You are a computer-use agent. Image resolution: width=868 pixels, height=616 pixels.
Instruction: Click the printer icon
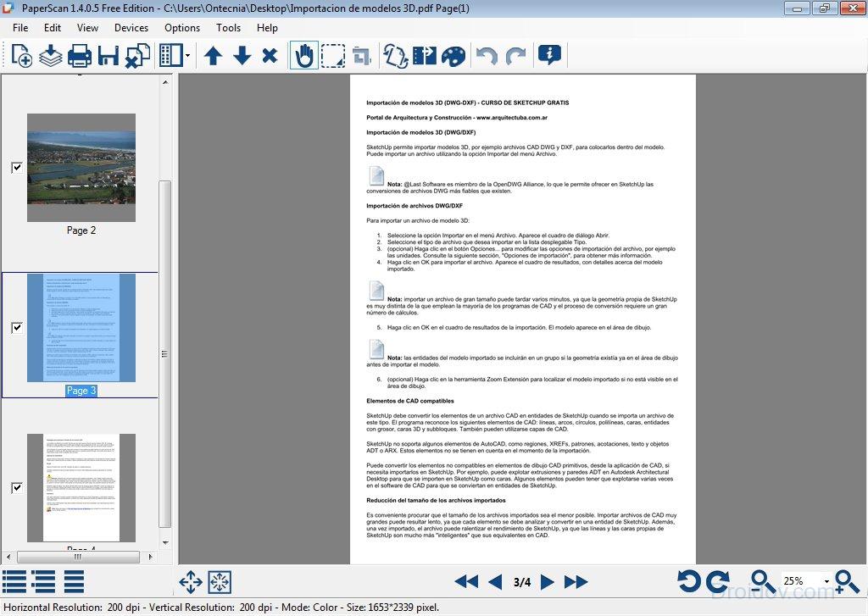[x=79, y=56]
